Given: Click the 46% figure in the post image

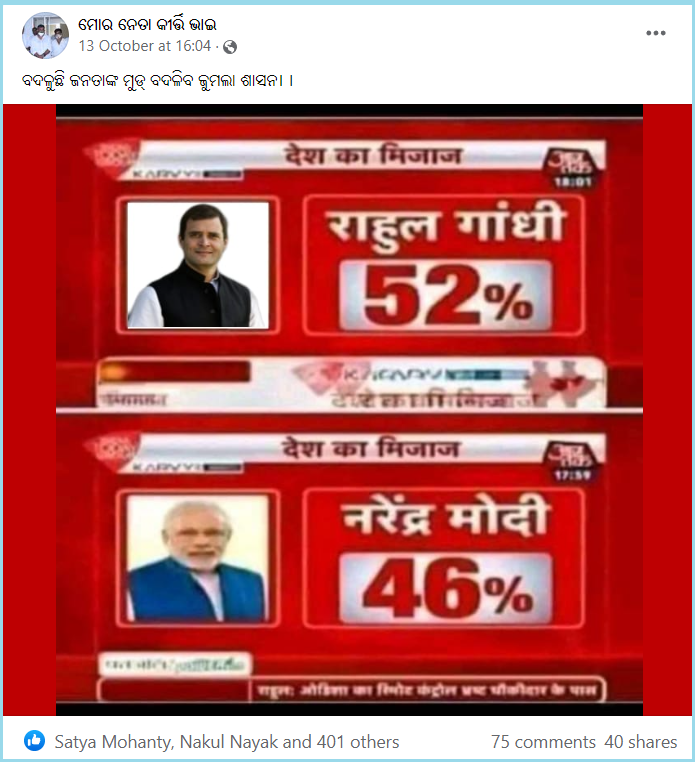Looking at the screenshot, I should (446, 588).
